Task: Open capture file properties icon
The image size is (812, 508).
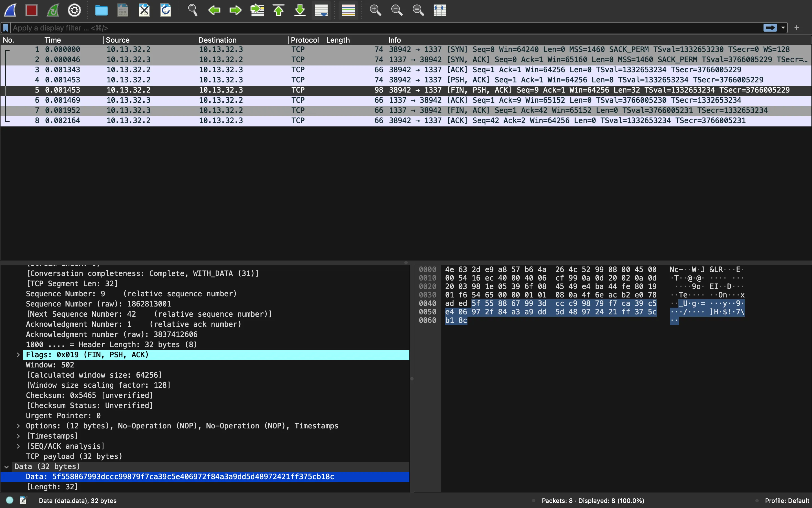Action: pos(23,500)
